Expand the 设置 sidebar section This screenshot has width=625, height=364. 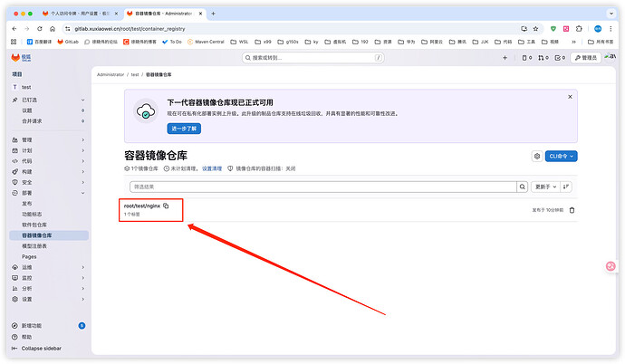point(45,299)
